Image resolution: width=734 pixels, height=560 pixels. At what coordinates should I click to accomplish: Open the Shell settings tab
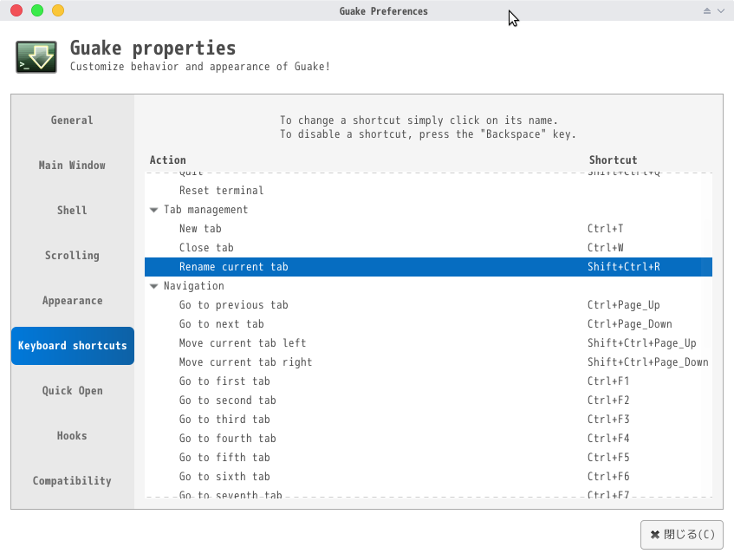tap(72, 211)
